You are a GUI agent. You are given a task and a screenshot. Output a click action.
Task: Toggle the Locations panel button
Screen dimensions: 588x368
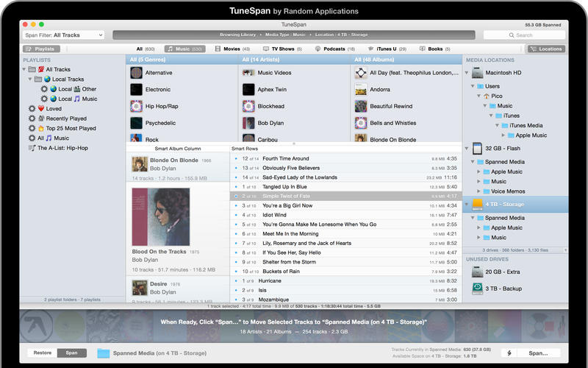546,49
